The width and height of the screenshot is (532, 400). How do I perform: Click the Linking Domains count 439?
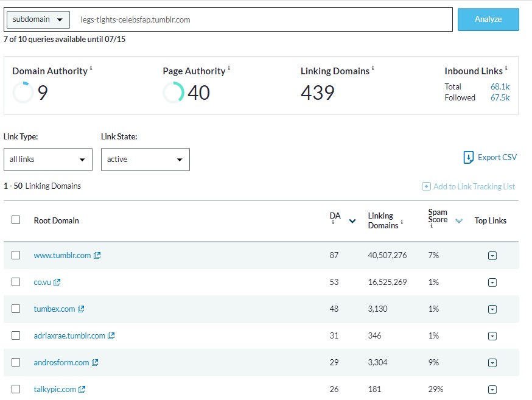coord(318,93)
